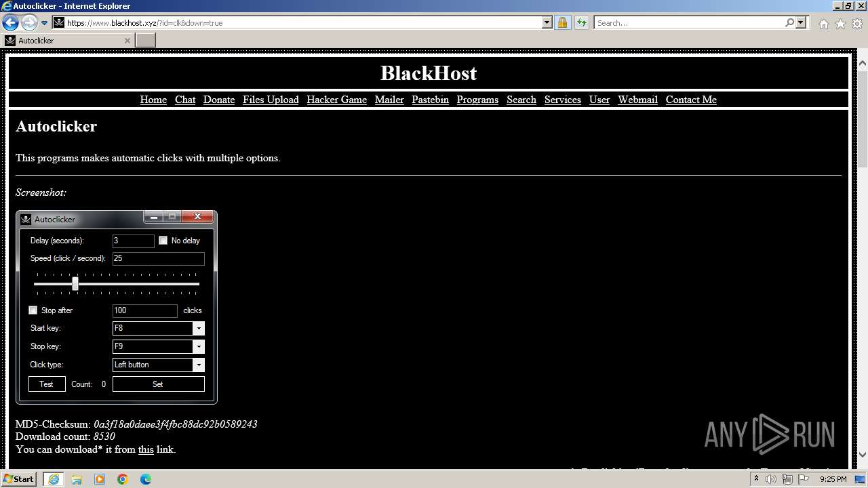Screen dimensions: 868x488
Task: Click the Action Center flag icon
Action: click(x=803, y=479)
